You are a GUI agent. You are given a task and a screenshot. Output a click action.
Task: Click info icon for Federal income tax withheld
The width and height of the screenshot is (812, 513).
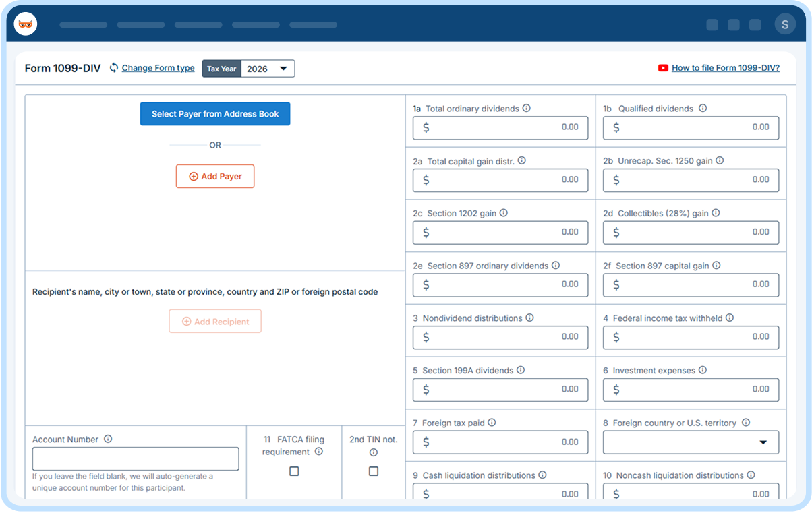(x=730, y=318)
